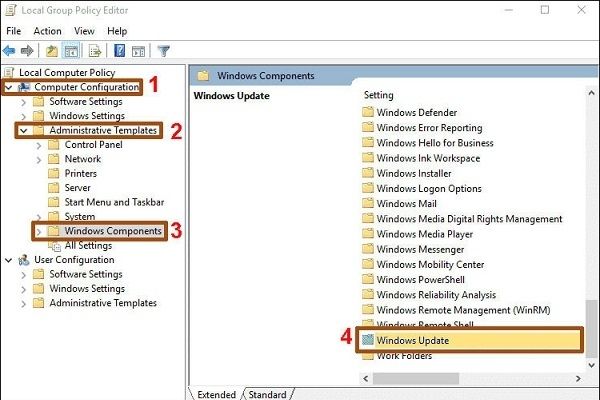Click the Server folder icon

(x=54, y=188)
